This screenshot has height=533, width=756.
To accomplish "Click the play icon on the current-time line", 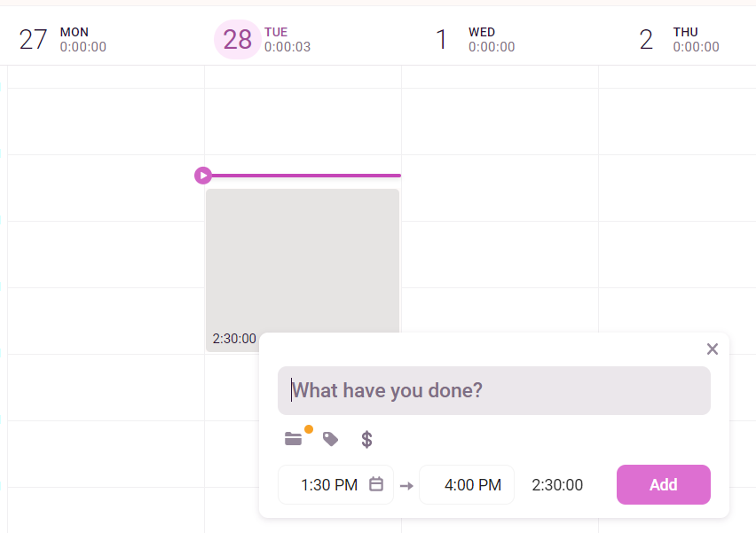I will click(203, 176).
